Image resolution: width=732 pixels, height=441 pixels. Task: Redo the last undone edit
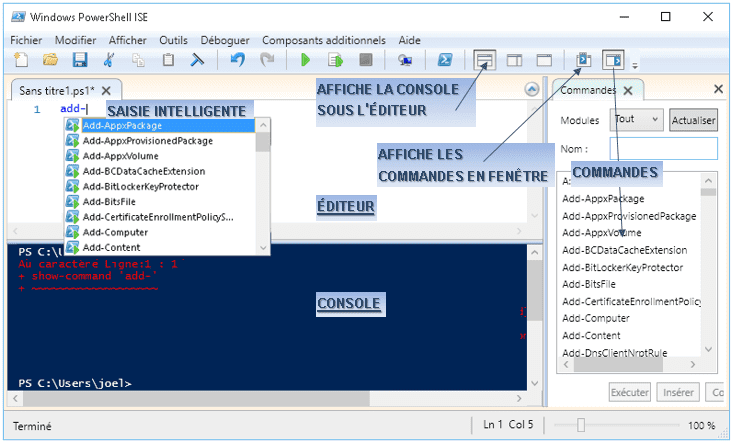click(x=267, y=60)
